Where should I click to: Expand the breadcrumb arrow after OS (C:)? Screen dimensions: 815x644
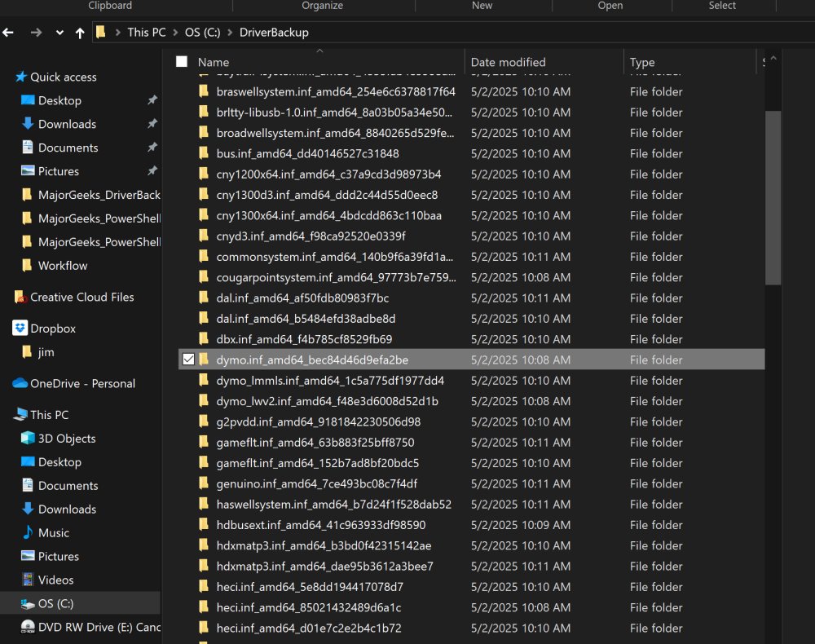(x=230, y=32)
